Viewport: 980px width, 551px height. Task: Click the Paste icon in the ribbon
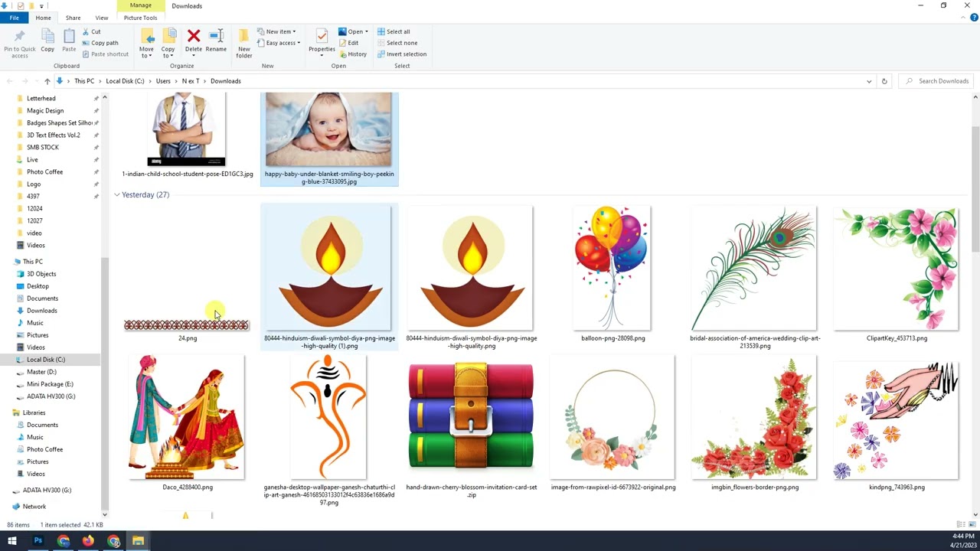point(69,37)
